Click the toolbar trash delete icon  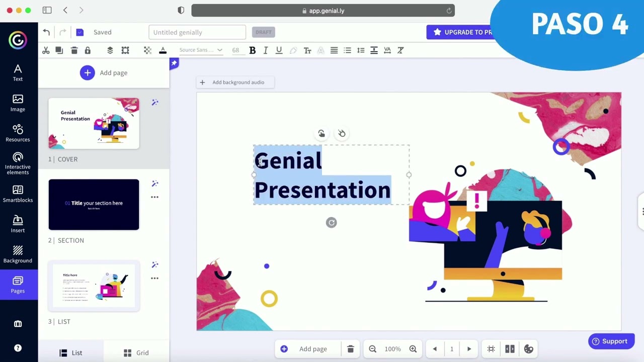point(74,50)
